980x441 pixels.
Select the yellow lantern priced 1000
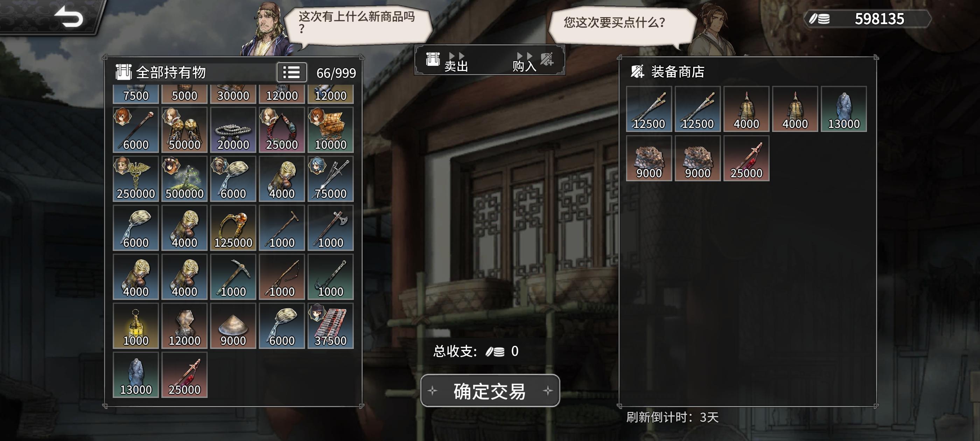click(x=136, y=326)
